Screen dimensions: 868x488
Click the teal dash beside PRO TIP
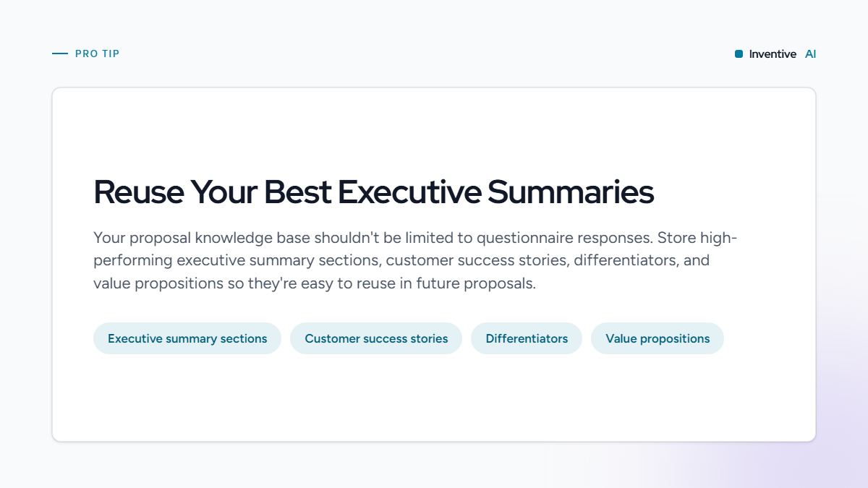[60, 53]
